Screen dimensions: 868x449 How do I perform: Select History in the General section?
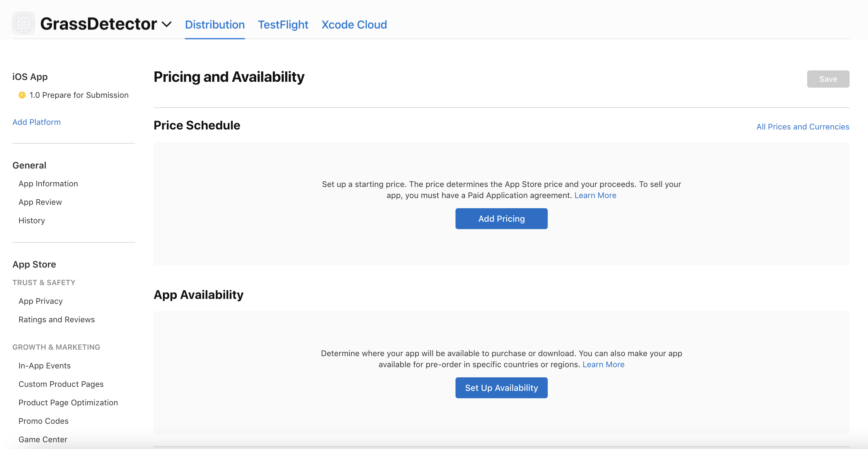click(x=31, y=221)
